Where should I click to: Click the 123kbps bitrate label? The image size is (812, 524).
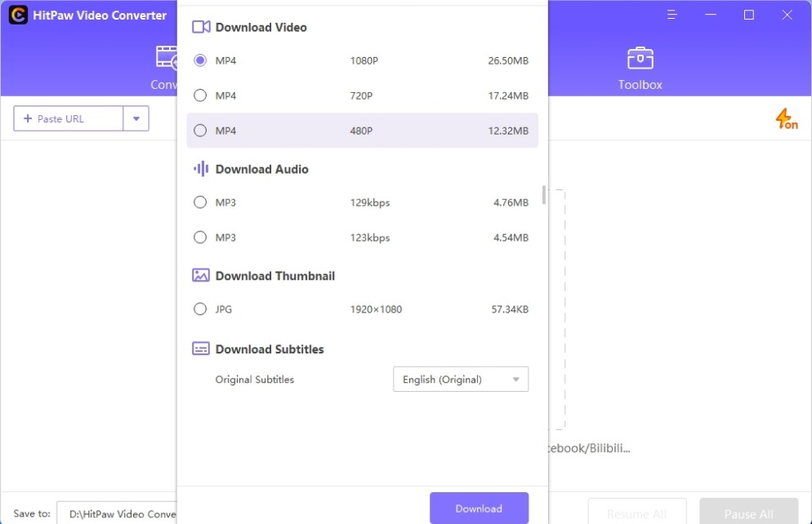(370, 238)
